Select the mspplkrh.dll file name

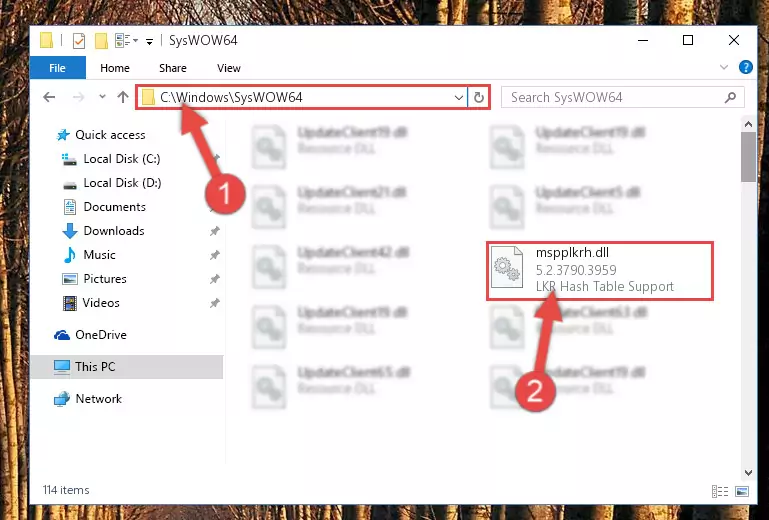point(572,252)
